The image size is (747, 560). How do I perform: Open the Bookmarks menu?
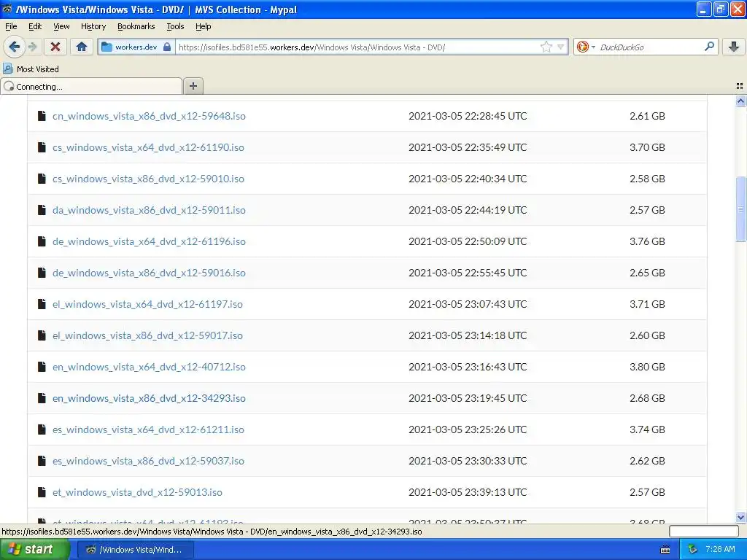coord(136,27)
